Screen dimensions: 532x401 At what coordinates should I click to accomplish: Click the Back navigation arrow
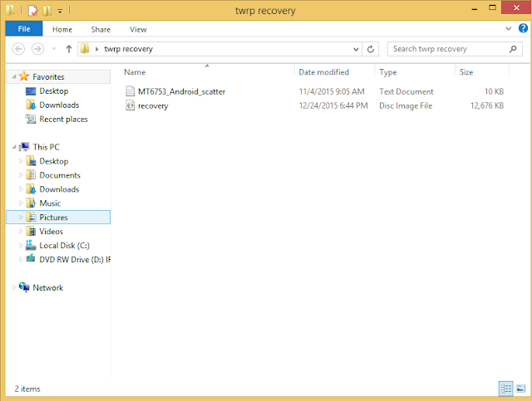[18, 49]
